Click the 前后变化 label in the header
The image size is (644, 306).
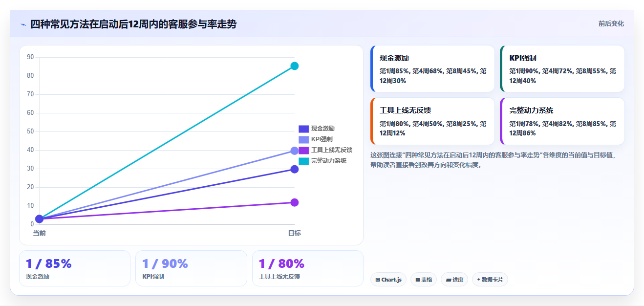click(611, 23)
